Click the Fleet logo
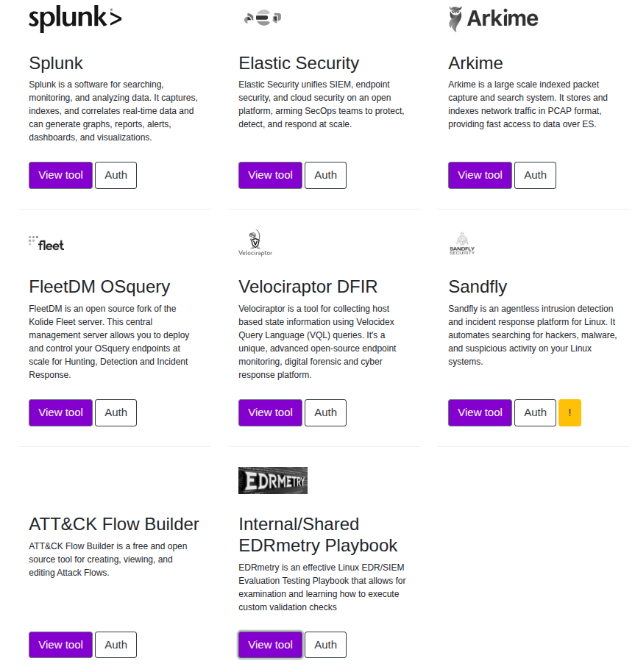This screenshot has height=672, width=635. tap(46, 243)
